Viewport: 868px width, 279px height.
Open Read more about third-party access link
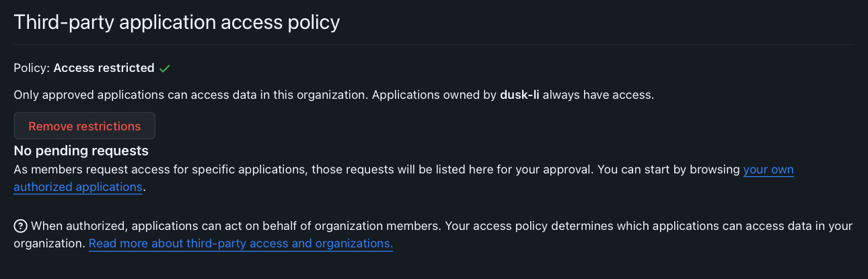pyautogui.click(x=241, y=243)
